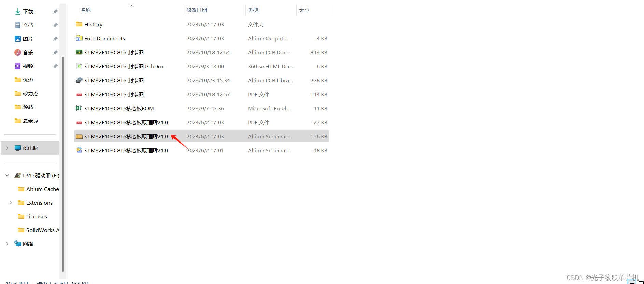644x284 pixels.
Task: Click the 文档 documents icon in sidebar
Action: point(18,25)
